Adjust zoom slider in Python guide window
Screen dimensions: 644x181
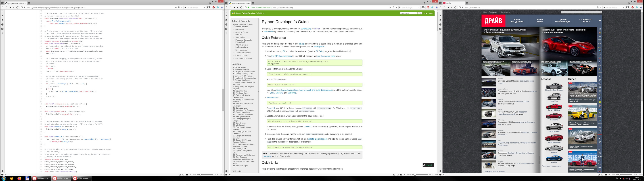coord(420,174)
